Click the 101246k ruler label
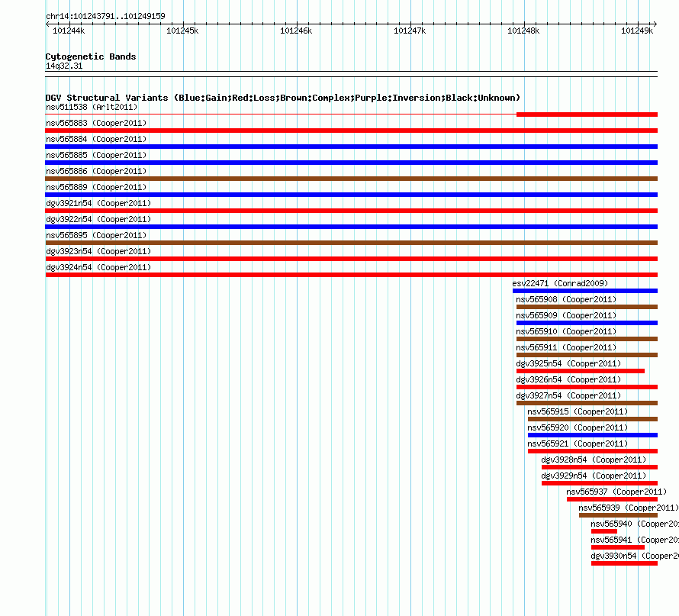 click(x=296, y=31)
